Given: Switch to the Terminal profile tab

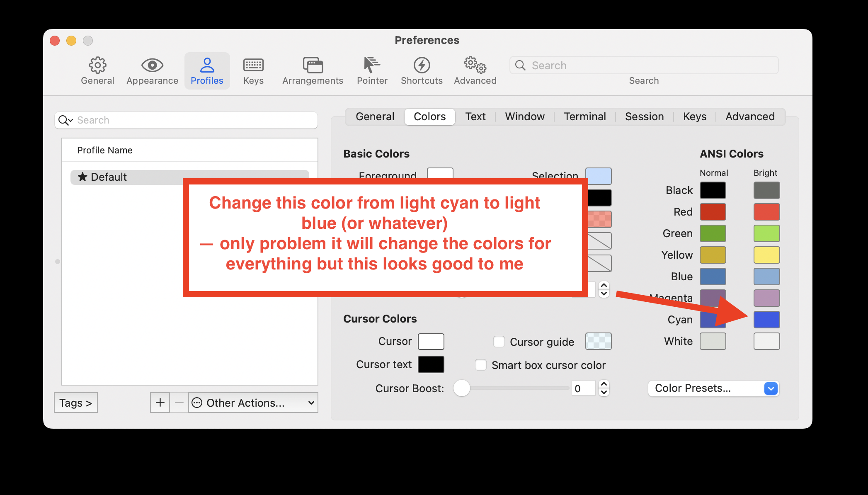Looking at the screenshot, I should pyautogui.click(x=584, y=116).
